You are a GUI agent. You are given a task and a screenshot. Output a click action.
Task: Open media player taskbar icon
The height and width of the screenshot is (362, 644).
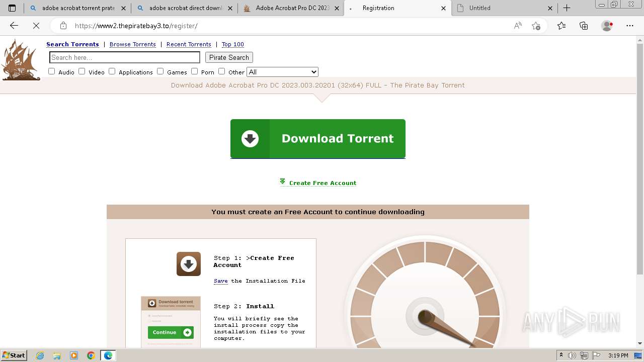[74, 355]
